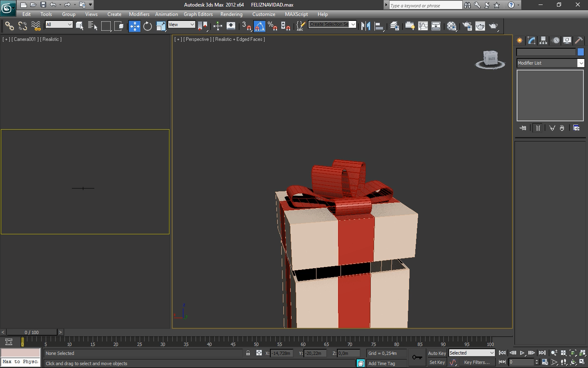This screenshot has height=368, width=588.
Task: Open the MAXScript menu
Action: click(296, 14)
